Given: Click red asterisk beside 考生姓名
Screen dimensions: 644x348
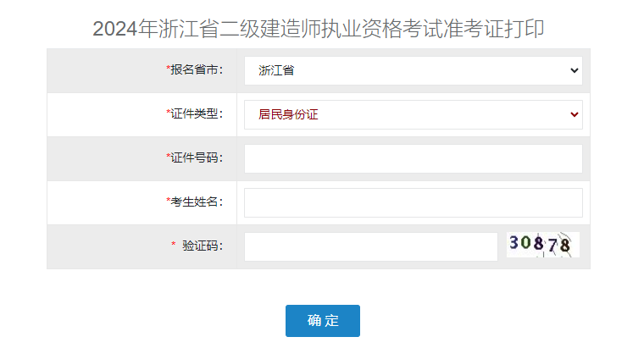Looking at the screenshot, I should click(x=169, y=202).
